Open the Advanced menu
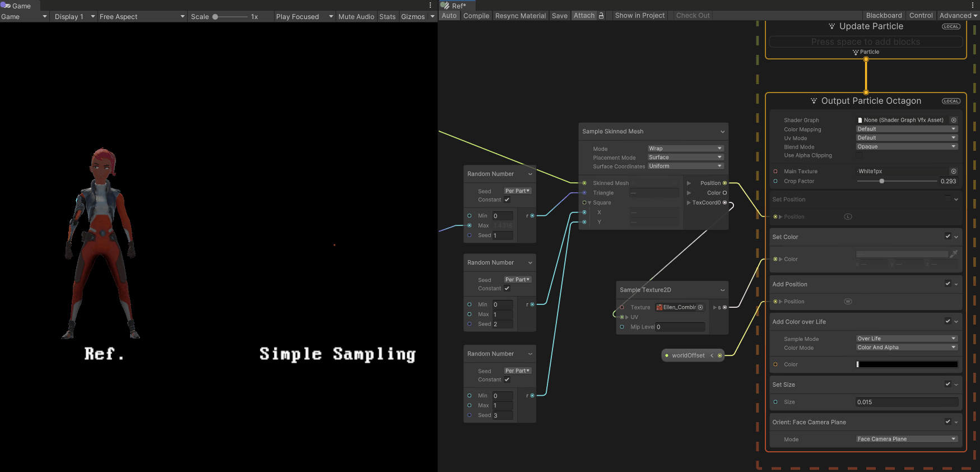Screen dimensions: 980x472 pos(958,16)
